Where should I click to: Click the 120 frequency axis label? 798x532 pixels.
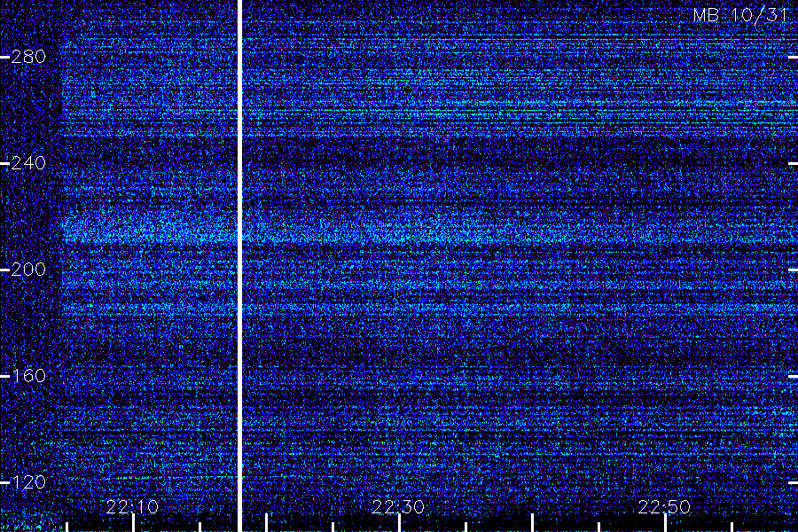click(x=28, y=482)
